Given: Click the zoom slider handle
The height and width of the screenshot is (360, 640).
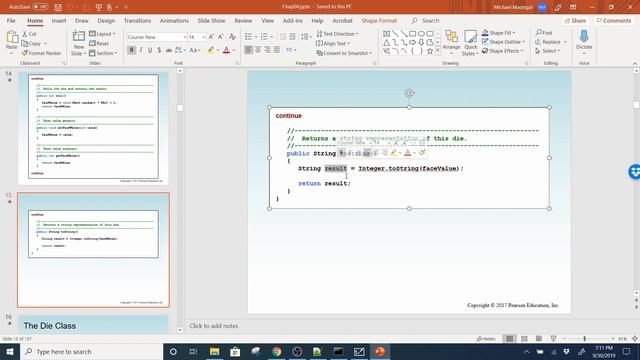Looking at the screenshot, I should 584,339.
